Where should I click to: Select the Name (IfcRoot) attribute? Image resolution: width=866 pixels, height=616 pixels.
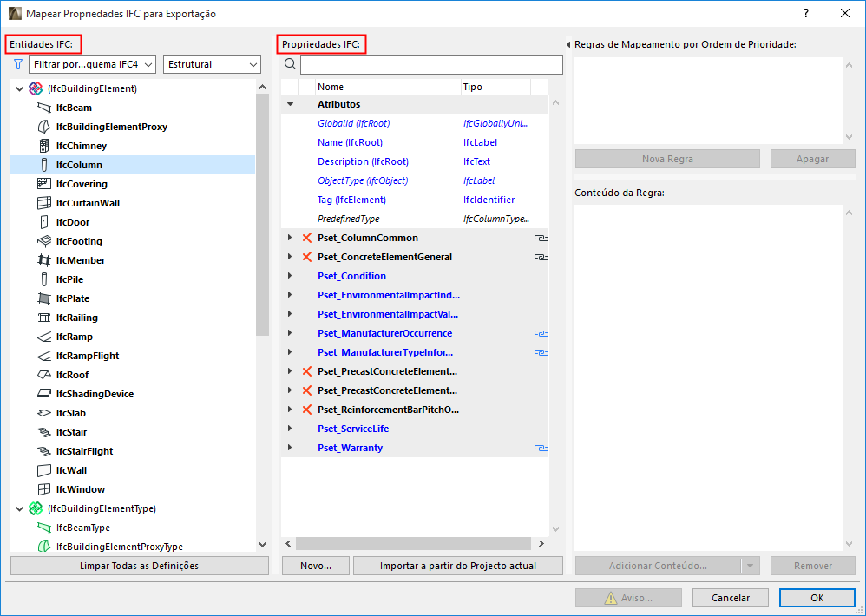(351, 142)
